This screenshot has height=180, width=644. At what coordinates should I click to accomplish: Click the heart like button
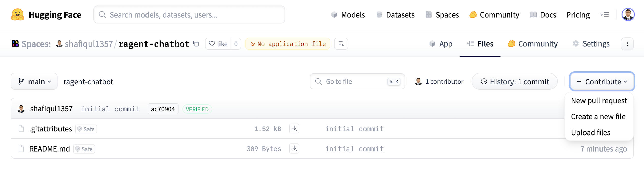point(218,44)
